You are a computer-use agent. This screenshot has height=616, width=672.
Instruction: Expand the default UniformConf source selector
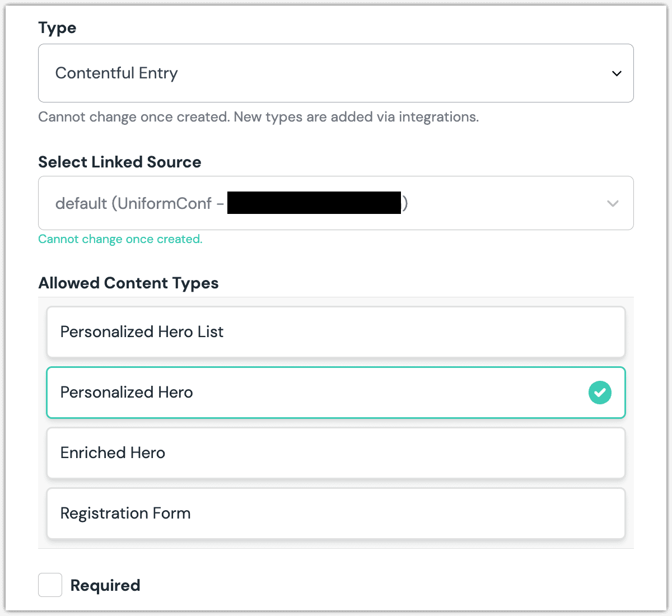point(335,203)
